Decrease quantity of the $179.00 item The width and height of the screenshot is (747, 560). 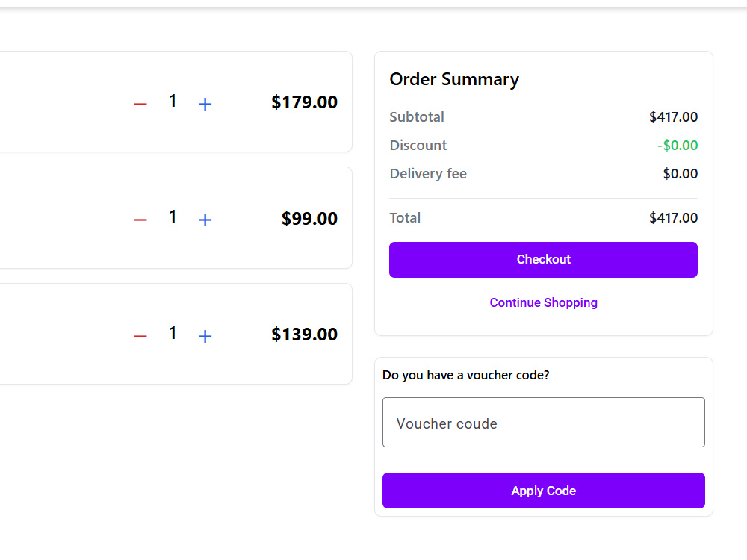point(140,104)
